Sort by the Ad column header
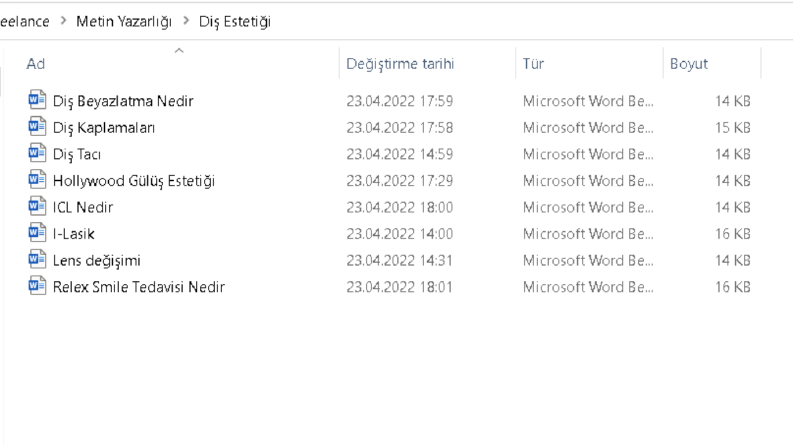 pos(35,64)
